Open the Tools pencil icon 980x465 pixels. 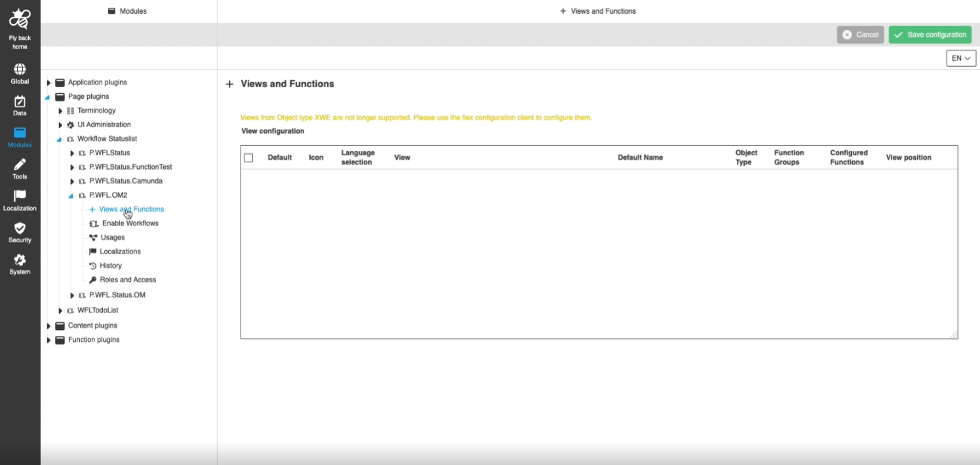pos(20,165)
